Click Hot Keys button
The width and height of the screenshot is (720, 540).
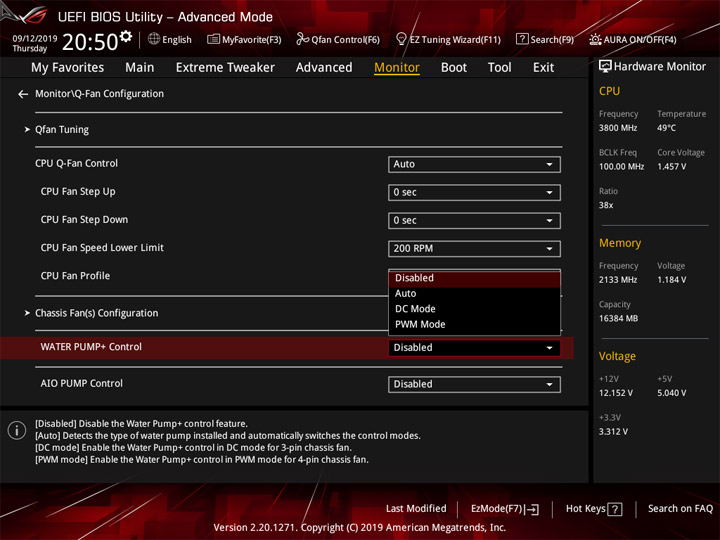click(594, 509)
